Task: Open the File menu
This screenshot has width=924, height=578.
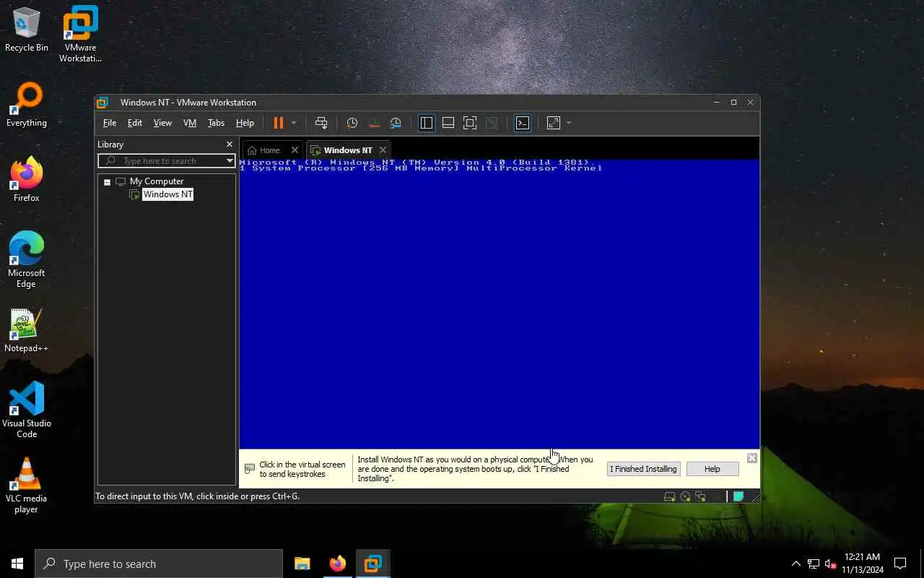Action: pos(110,123)
